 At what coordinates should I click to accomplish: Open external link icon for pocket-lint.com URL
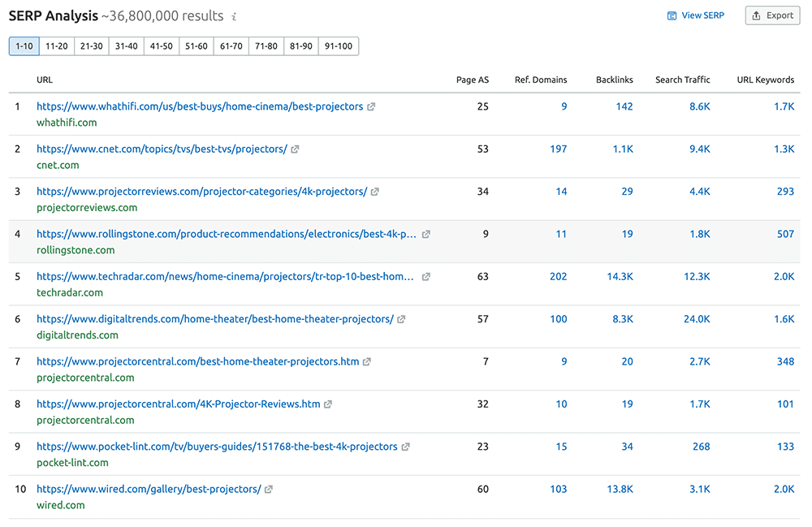point(405,447)
